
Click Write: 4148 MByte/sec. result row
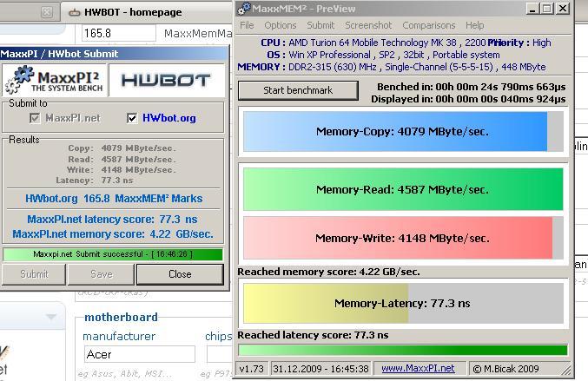point(121,170)
